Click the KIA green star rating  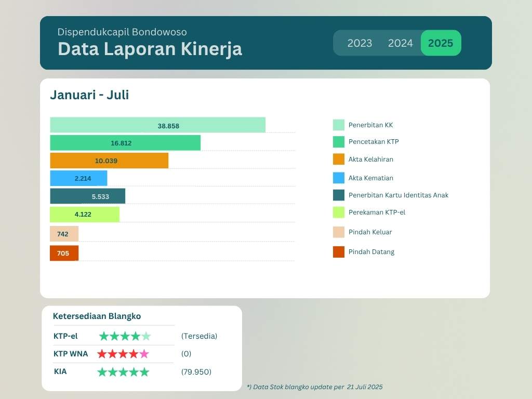[x=123, y=372]
